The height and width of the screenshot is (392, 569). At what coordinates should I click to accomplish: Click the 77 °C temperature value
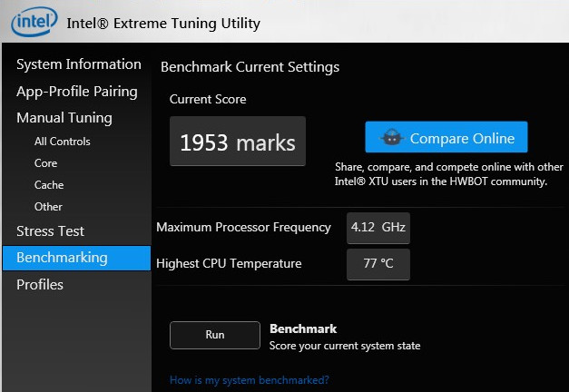(x=378, y=264)
